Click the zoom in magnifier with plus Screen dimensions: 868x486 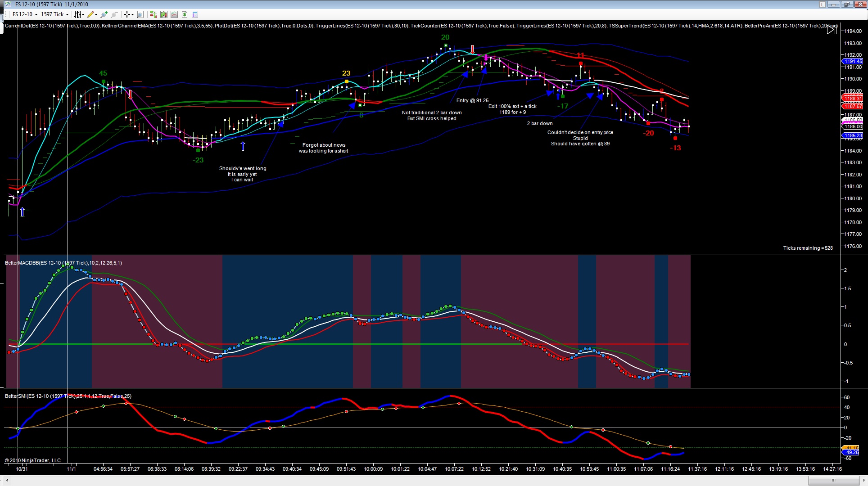point(104,14)
